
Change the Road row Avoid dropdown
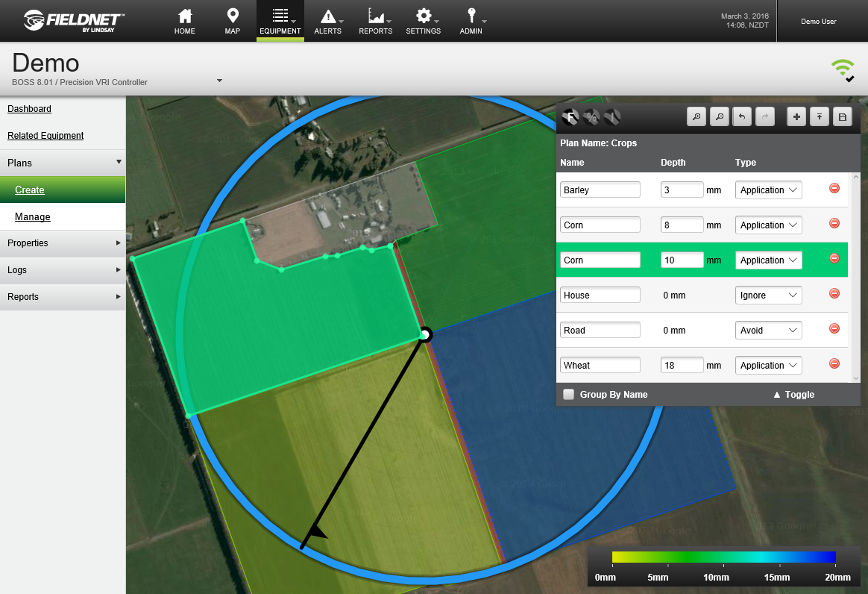(x=768, y=330)
